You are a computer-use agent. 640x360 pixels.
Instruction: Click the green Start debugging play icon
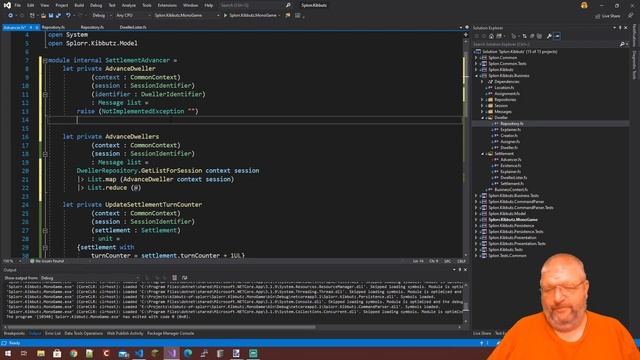225,16
